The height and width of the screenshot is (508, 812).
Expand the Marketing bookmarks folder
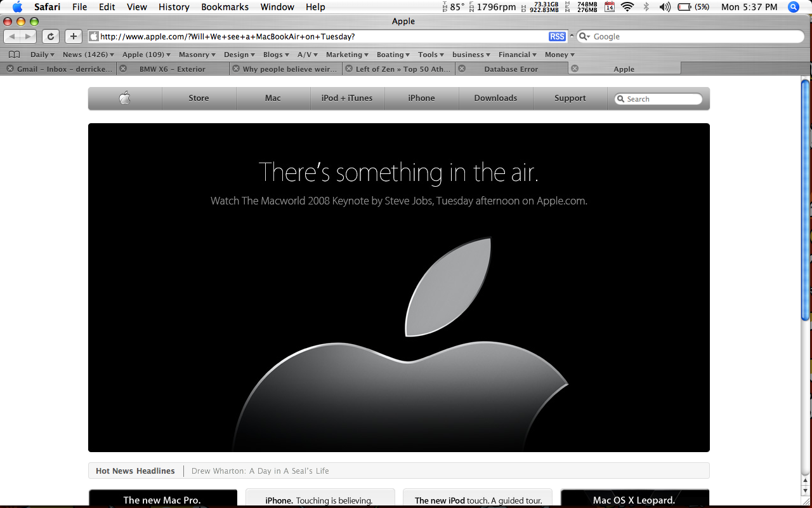click(x=347, y=55)
